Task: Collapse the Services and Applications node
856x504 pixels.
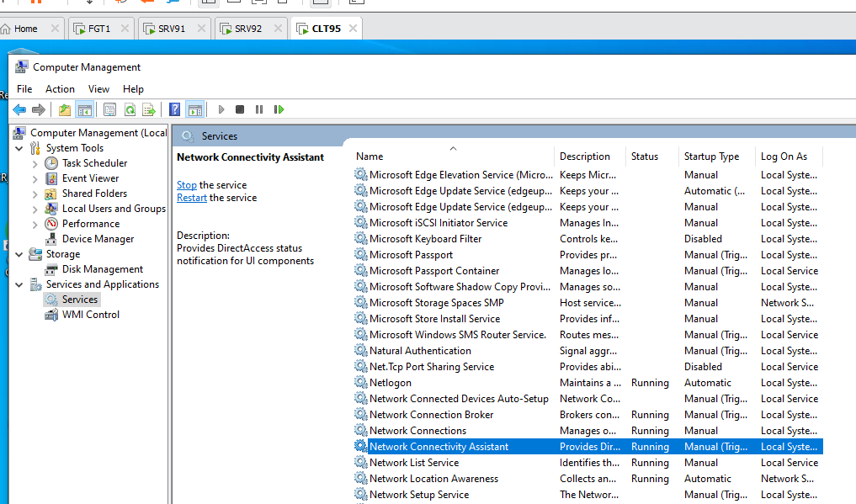Action: point(19,284)
